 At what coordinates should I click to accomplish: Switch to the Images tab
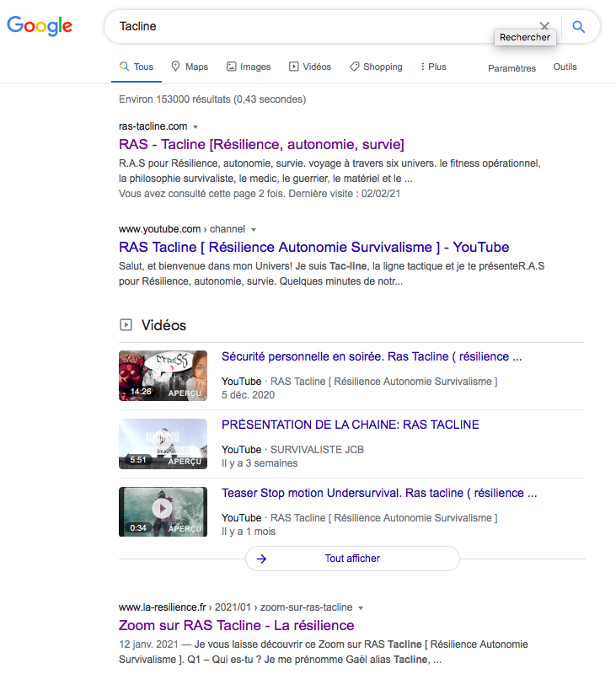click(249, 67)
